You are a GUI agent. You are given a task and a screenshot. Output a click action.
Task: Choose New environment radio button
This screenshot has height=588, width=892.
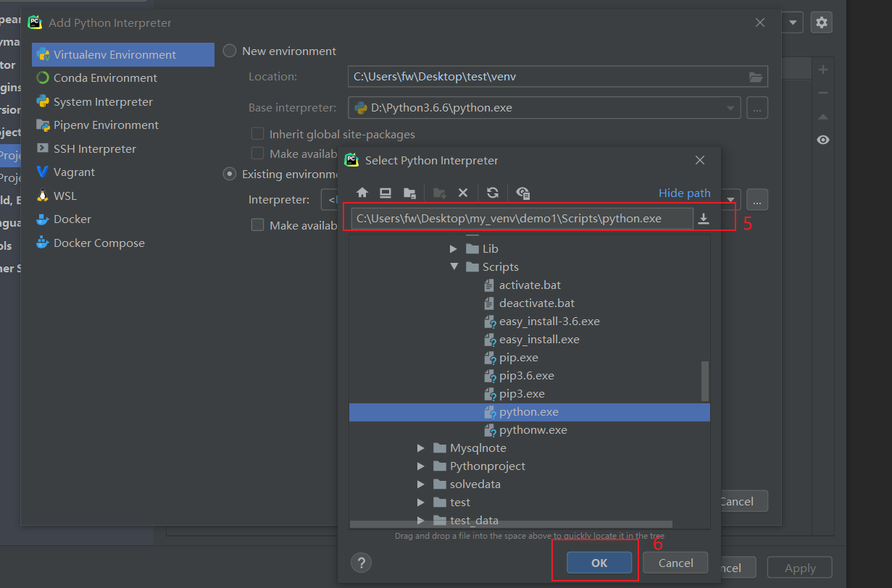(x=230, y=51)
